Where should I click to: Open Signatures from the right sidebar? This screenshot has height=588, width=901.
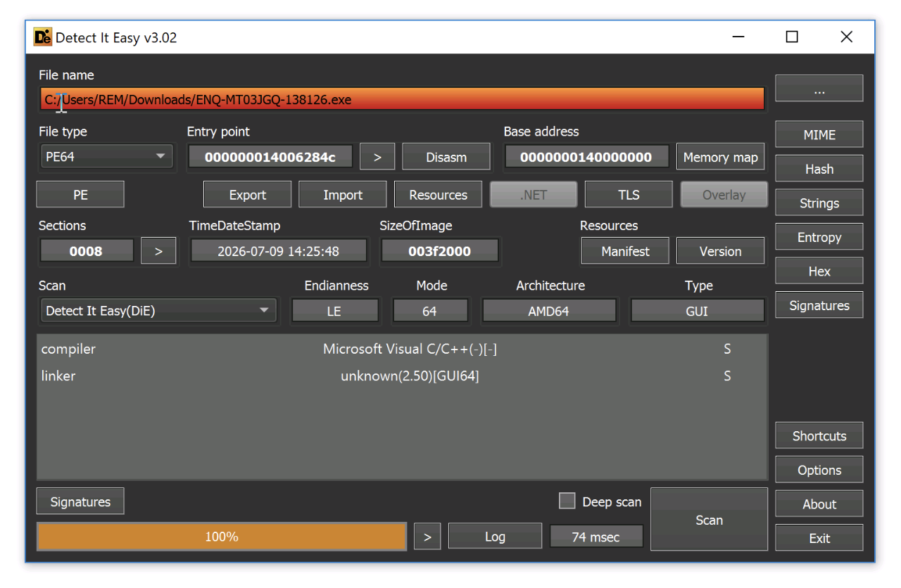819,305
